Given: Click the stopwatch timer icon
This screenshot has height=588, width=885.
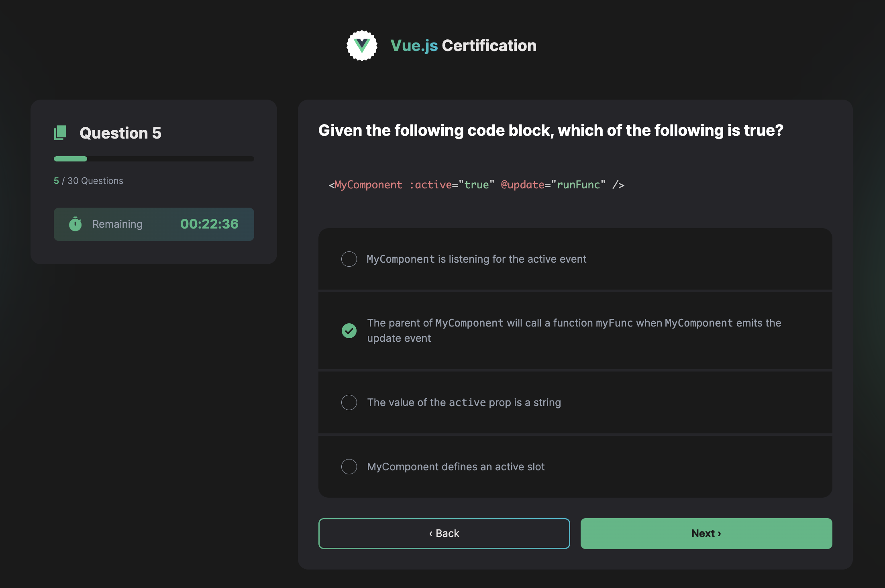Looking at the screenshot, I should pyautogui.click(x=75, y=224).
